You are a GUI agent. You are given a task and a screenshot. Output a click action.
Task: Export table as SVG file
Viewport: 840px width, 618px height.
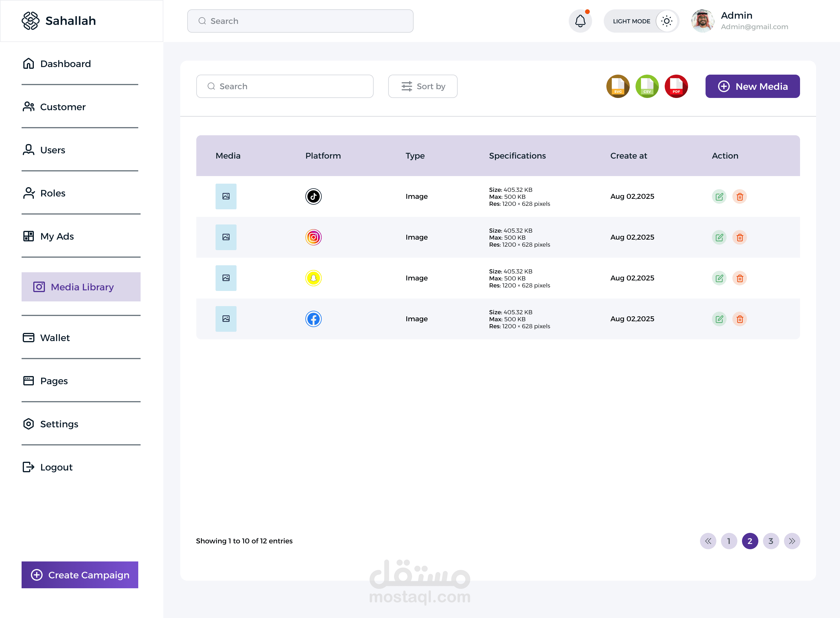pyautogui.click(x=618, y=86)
